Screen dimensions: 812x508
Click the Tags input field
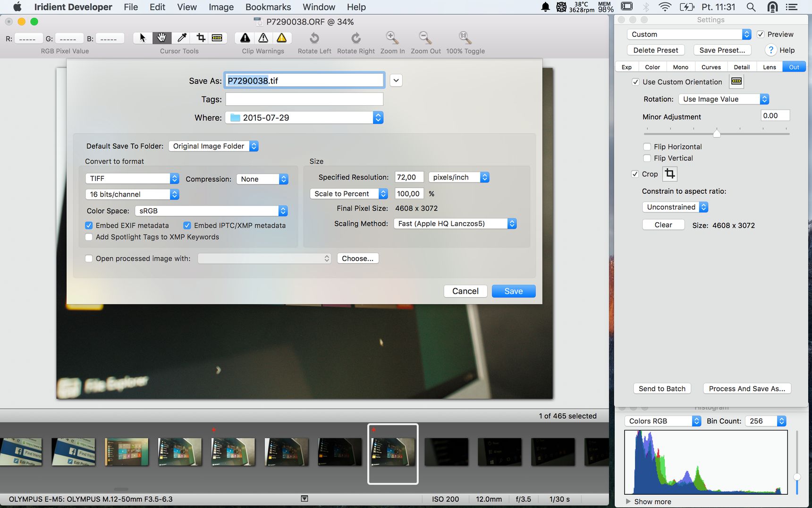tap(304, 99)
